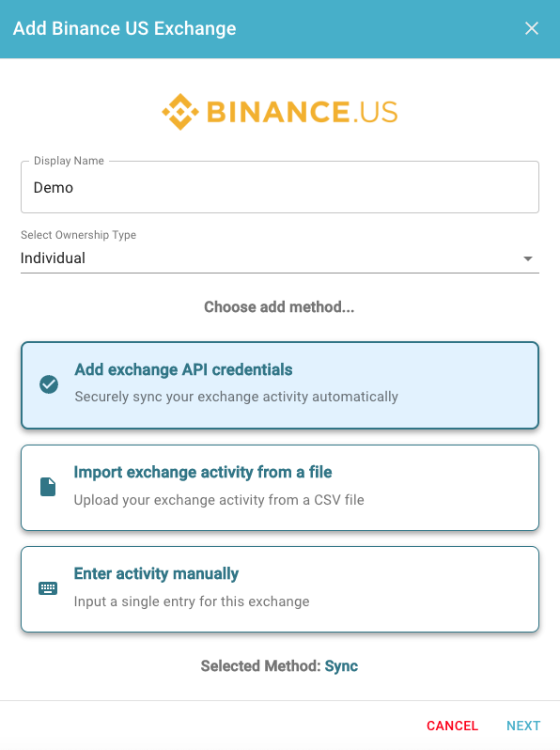Click the checkmark icon on API credentials option
560x750 pixels.
pos(49,384)
